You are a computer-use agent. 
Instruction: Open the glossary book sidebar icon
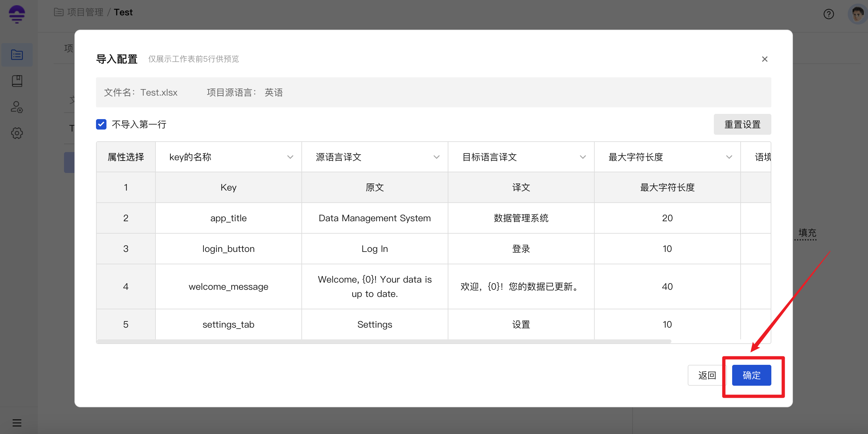coord(17,81)
